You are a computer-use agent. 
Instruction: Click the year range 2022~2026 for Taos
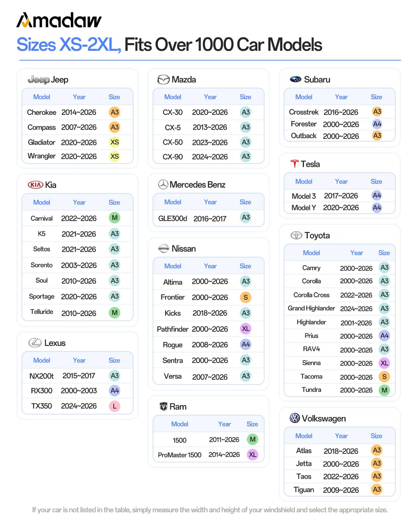coord(341,477)
